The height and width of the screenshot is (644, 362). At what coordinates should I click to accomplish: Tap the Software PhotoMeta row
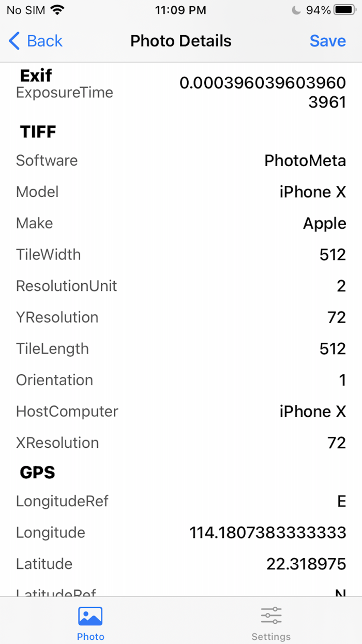(181, 160)
